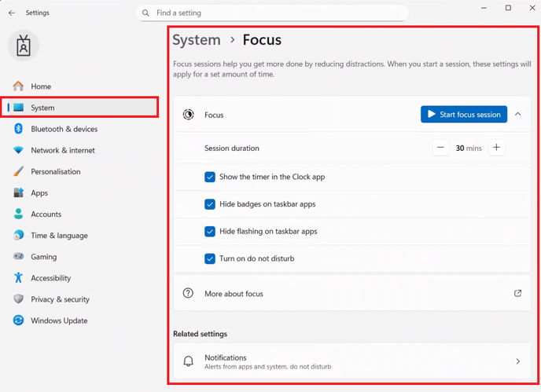Increase session duration with plus button
The image size is (541, 392).
pos(496,148)
